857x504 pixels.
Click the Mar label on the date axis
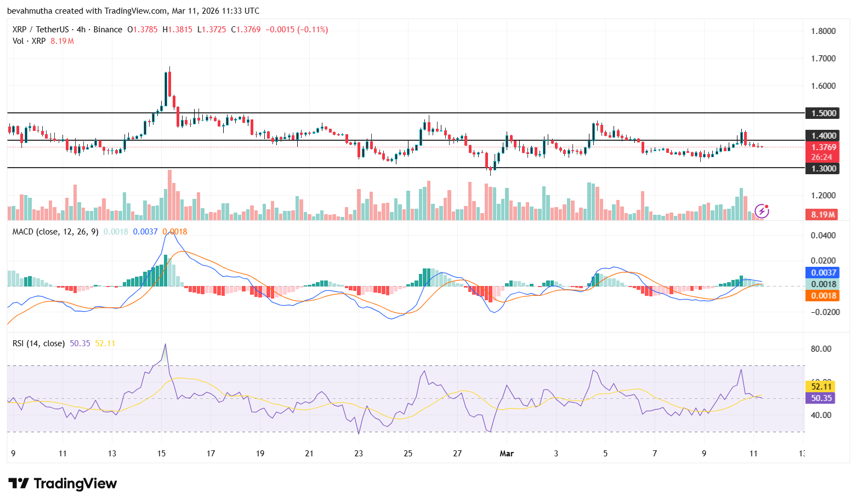(x=507, y=454)
